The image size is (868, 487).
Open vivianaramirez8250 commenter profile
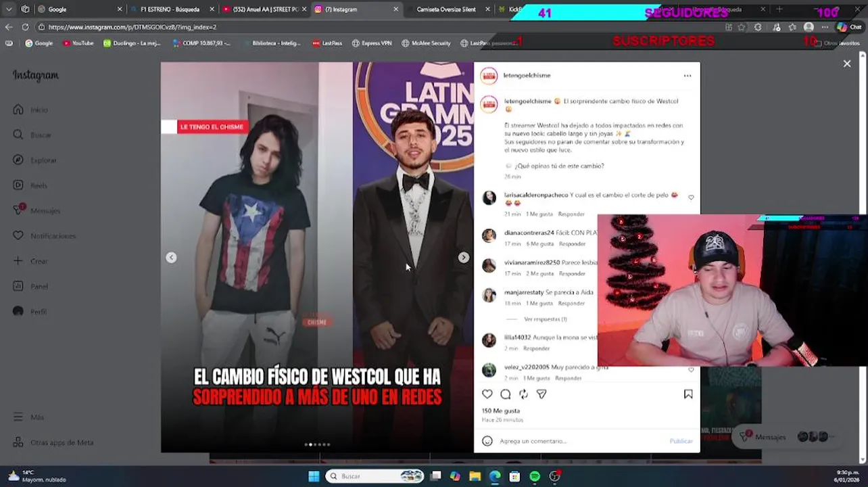532,262
